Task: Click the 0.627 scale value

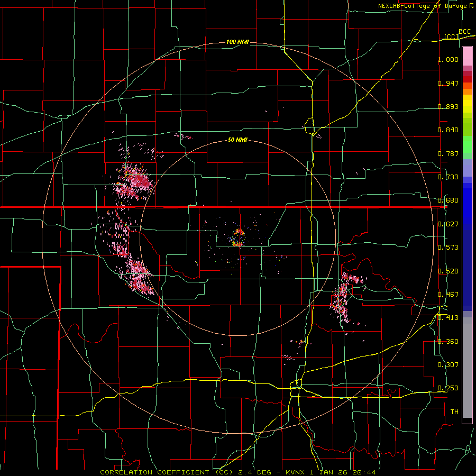Action: coord(448,224)
